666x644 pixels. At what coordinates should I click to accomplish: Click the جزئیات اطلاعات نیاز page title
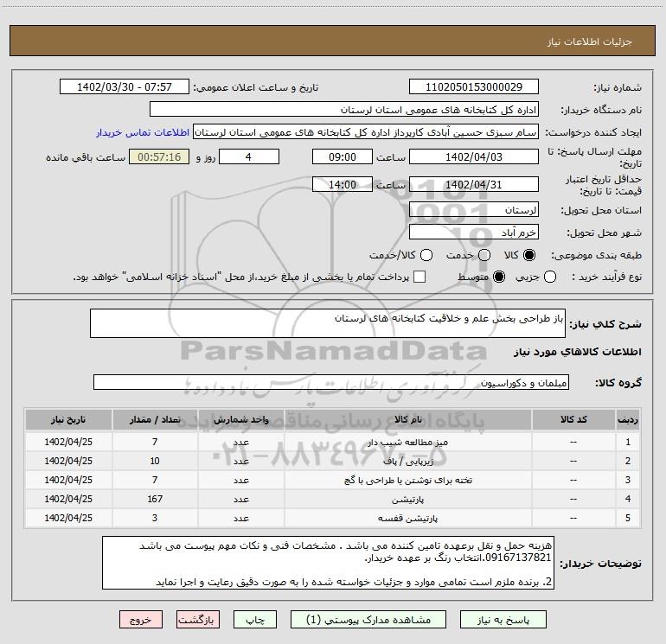click(590, 41)
